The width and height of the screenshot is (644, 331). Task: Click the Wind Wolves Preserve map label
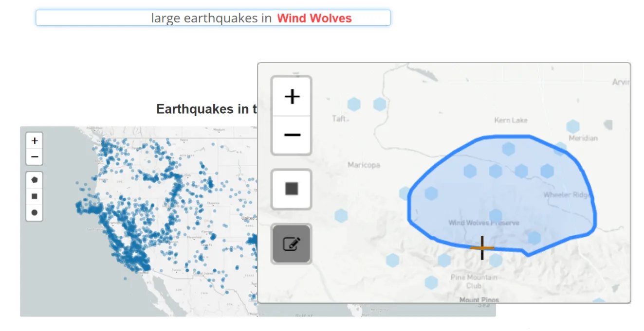click(483, 223)
